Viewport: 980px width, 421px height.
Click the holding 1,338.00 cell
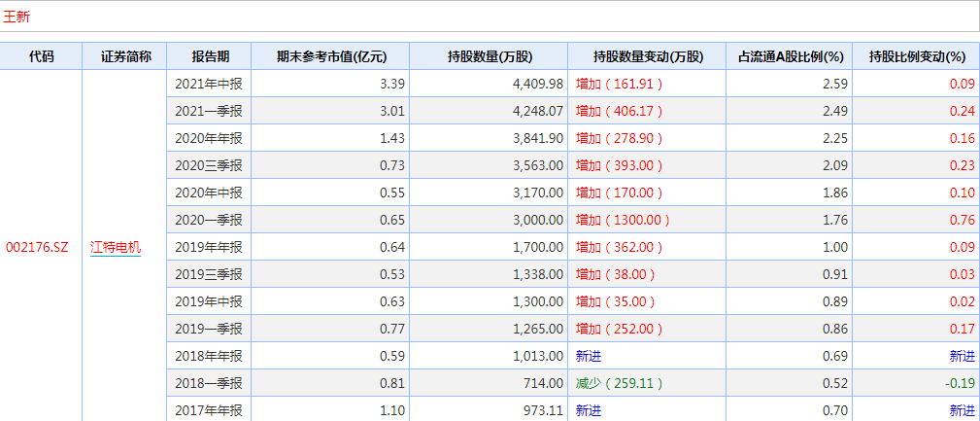pos(489,274)
